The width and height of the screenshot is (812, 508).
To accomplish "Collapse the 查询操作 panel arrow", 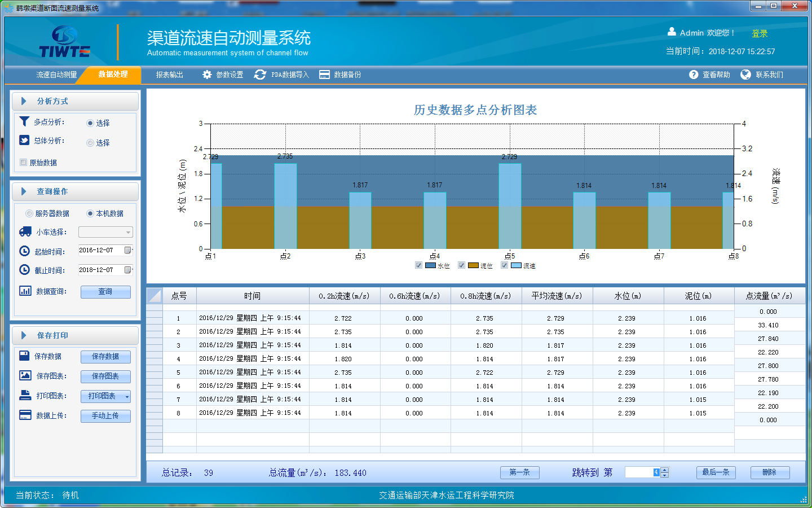I will 24,191.
